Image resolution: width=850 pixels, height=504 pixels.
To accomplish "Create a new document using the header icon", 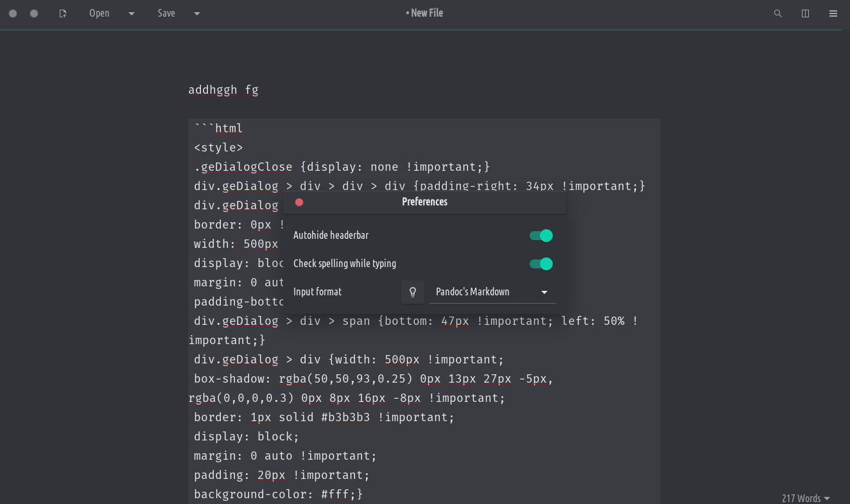I will pyautogui.click(x=63, y=13).
